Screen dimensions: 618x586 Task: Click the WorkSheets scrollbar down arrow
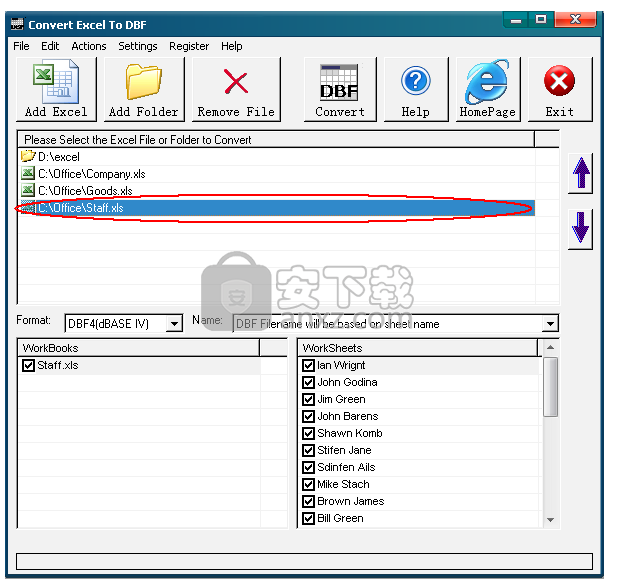(551, 520)
